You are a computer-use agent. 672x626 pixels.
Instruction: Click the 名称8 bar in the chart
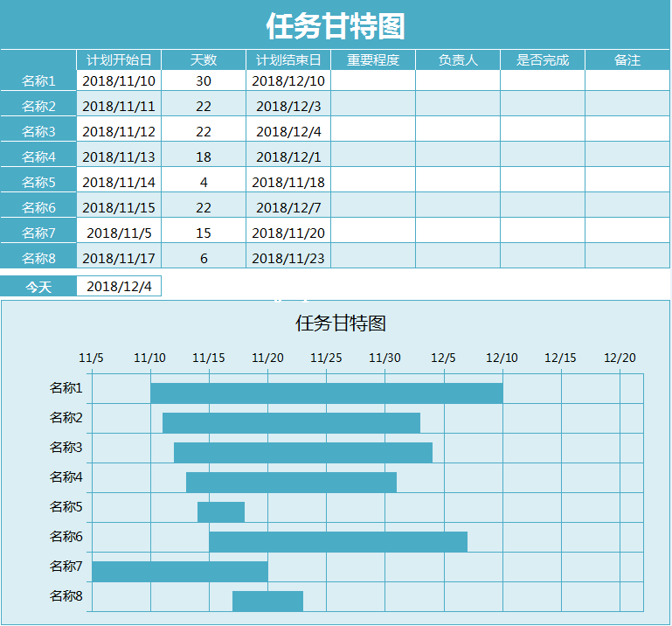click(x=267, y=602)
